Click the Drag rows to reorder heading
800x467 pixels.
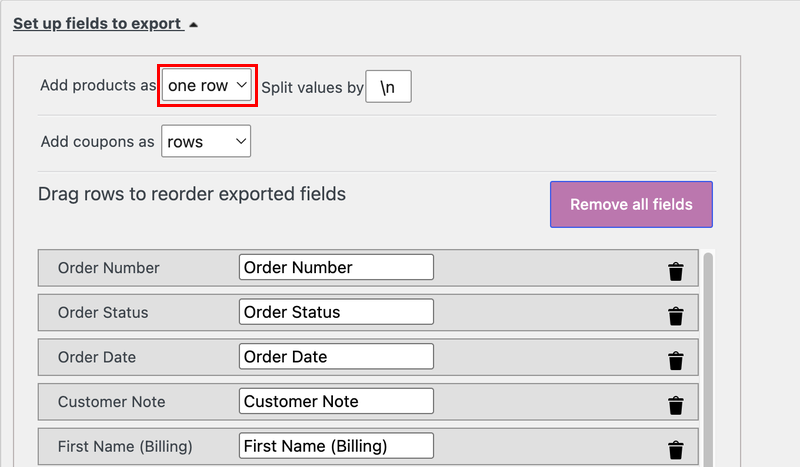point(192,194)
